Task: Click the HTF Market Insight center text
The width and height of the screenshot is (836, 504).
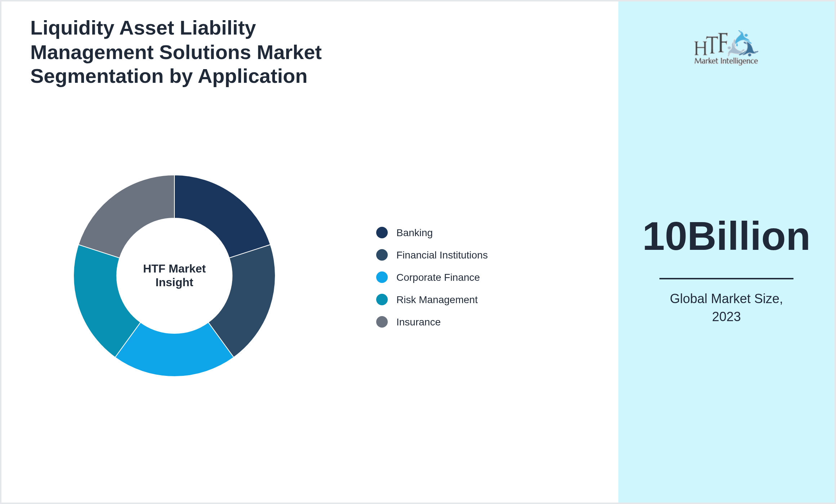Action: point(174,275)
